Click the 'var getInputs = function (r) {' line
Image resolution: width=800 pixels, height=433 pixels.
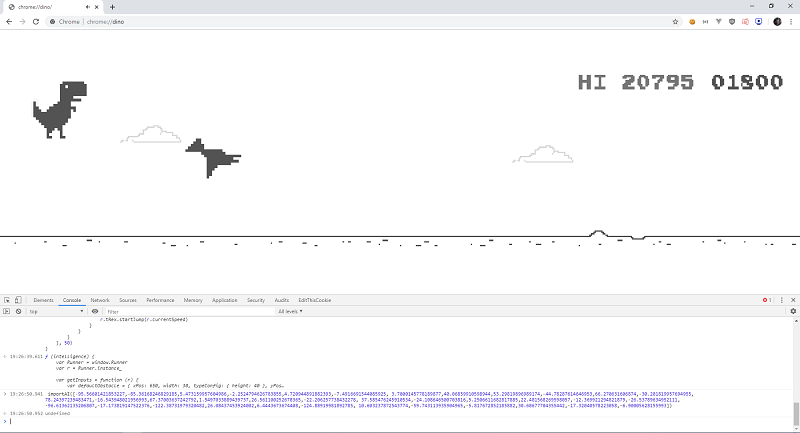tap(96, 380)
